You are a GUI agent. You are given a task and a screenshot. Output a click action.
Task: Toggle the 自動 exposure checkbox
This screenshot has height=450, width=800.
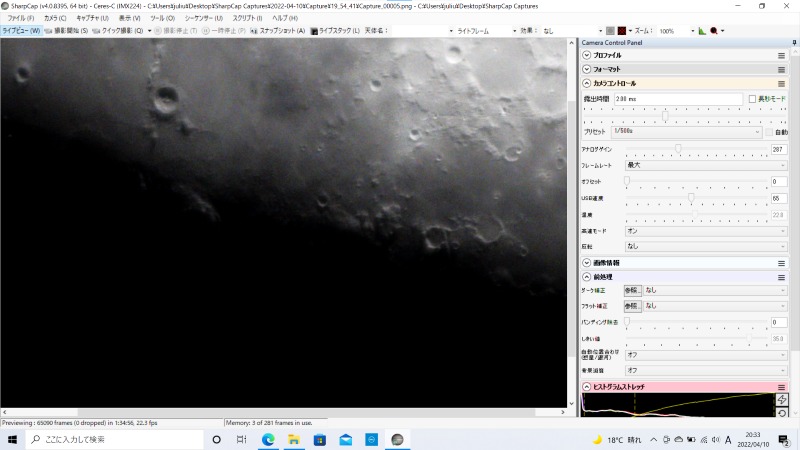pos(768,132)
